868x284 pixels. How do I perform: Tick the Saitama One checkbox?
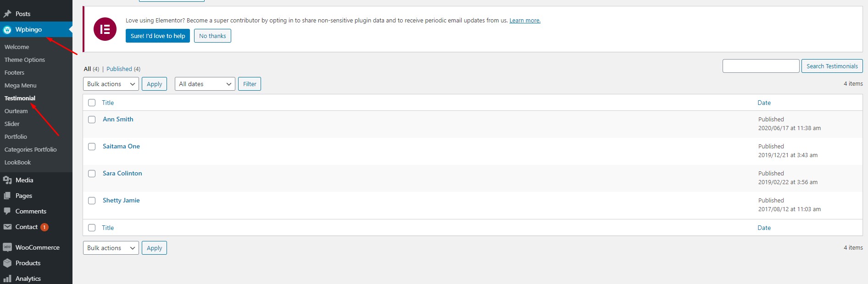click(92, 147)
